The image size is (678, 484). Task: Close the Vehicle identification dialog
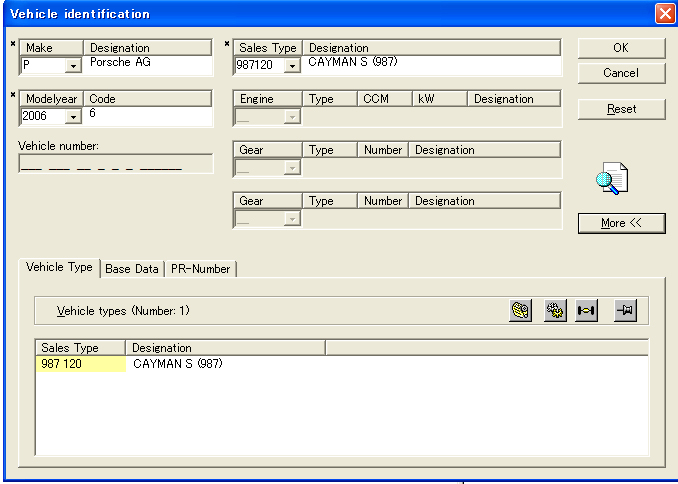click(x=664, y=14)
